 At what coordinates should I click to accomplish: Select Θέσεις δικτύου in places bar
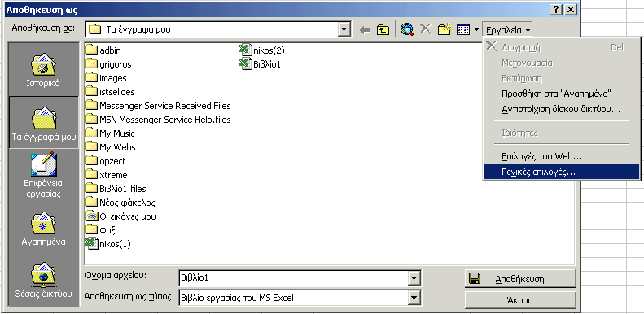[x=43, y=281]
